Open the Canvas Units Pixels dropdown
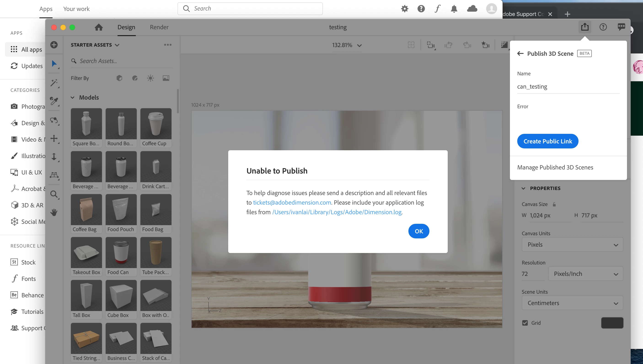The height and width of the screenshot is (364, 643). 572,245
